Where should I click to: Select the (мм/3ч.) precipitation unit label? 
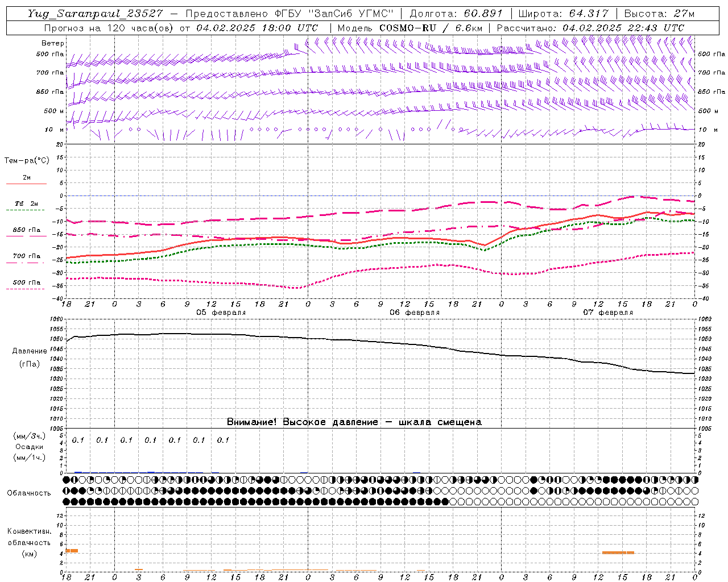(x=30, y=436)
